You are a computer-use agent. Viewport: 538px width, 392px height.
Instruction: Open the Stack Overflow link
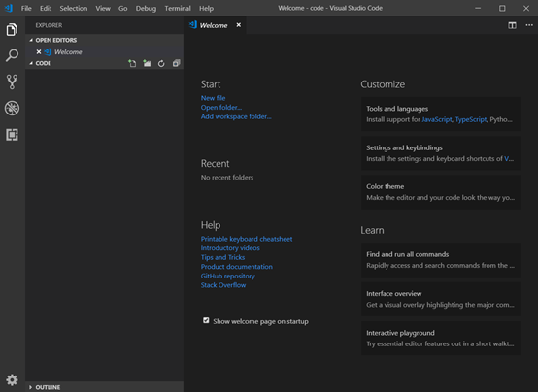click(223, 285)
